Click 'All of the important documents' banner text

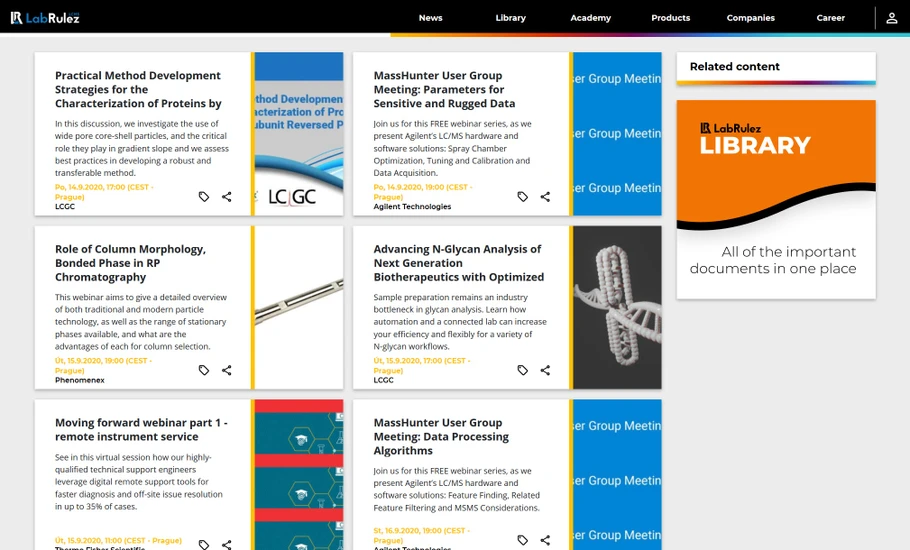click(773, 260)
